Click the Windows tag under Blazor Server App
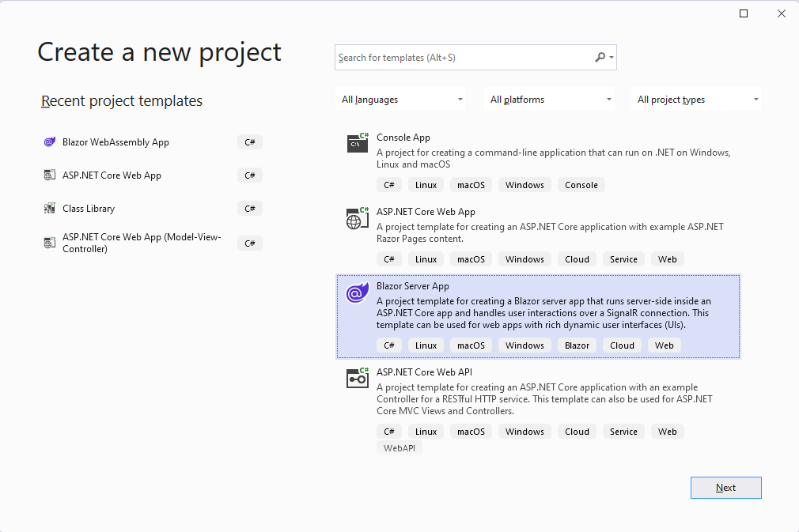 [x=524, y=345]
